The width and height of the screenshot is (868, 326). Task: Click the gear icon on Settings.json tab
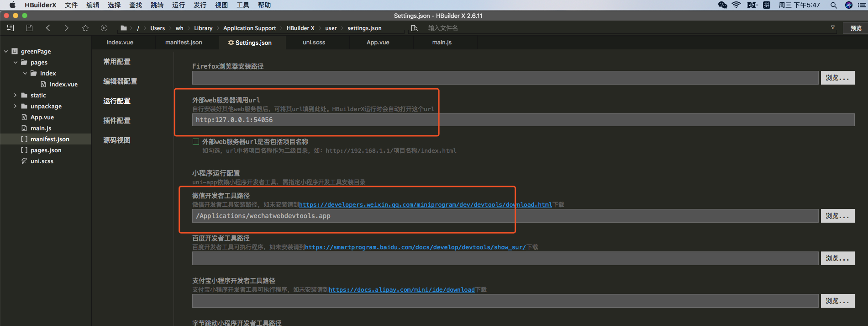coord(231,43)
